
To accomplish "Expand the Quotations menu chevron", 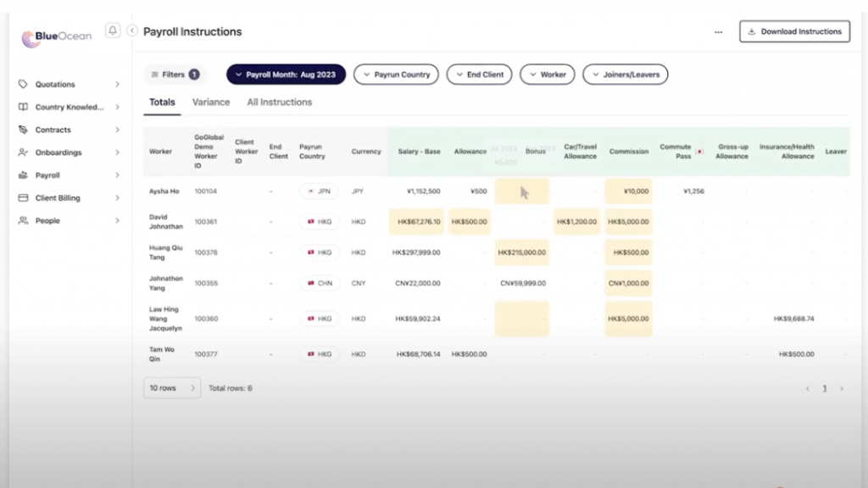I will pos(117,84).
